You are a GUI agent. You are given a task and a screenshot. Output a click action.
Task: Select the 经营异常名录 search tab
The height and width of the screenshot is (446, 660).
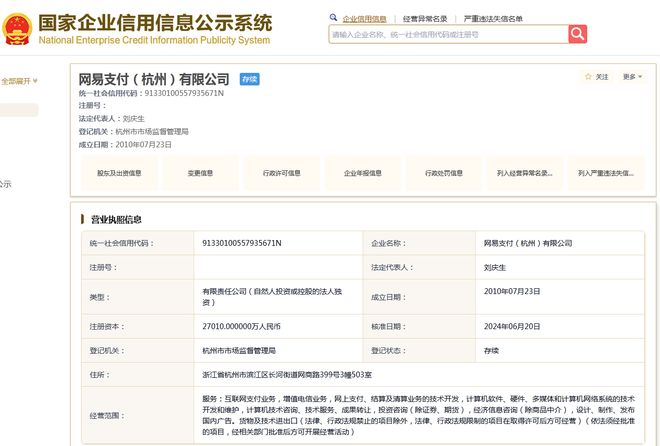425,19
